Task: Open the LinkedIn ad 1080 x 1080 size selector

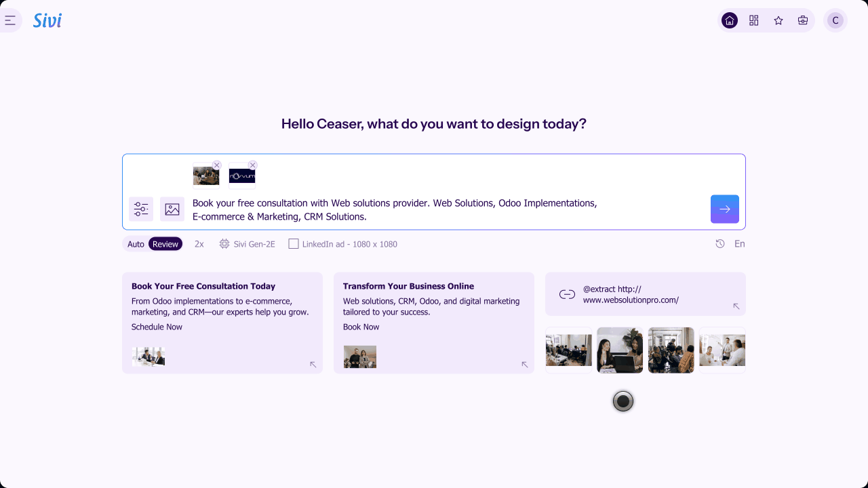Action: point(343,244)
